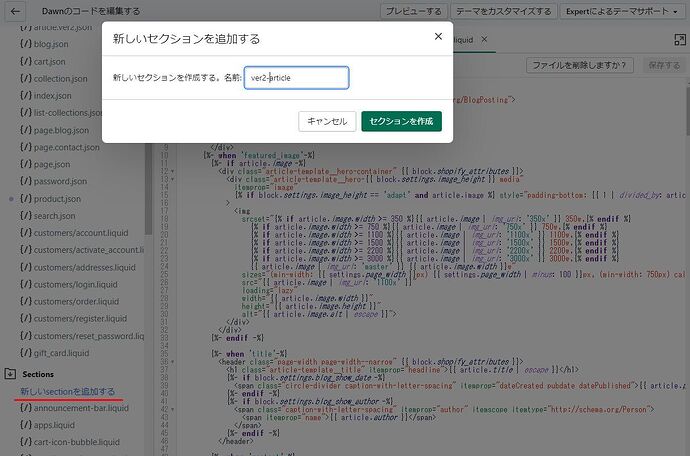Go back using the arrow icon
The image size is (690, 456).
click(15, 11)
